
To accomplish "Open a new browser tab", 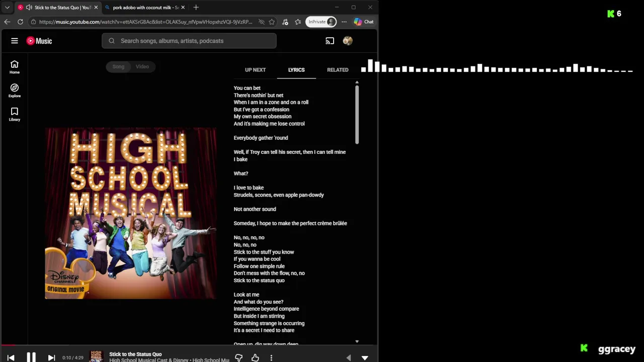I will (x=196, y=8).
